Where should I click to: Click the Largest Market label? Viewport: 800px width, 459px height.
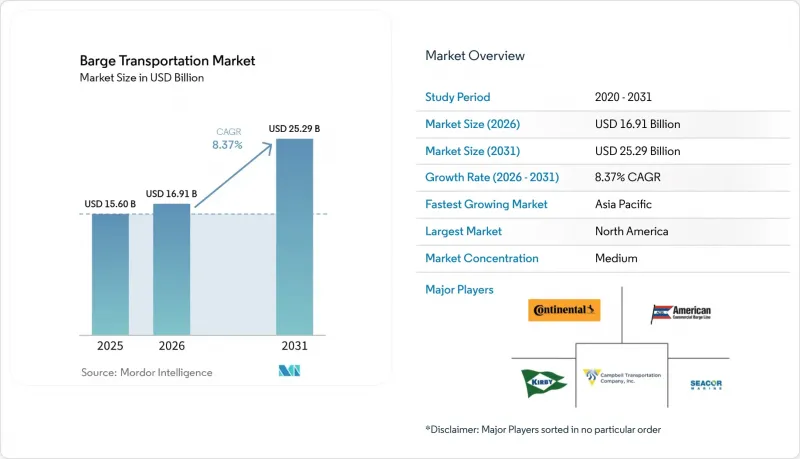pyautogui.click(x=463, y=231)
